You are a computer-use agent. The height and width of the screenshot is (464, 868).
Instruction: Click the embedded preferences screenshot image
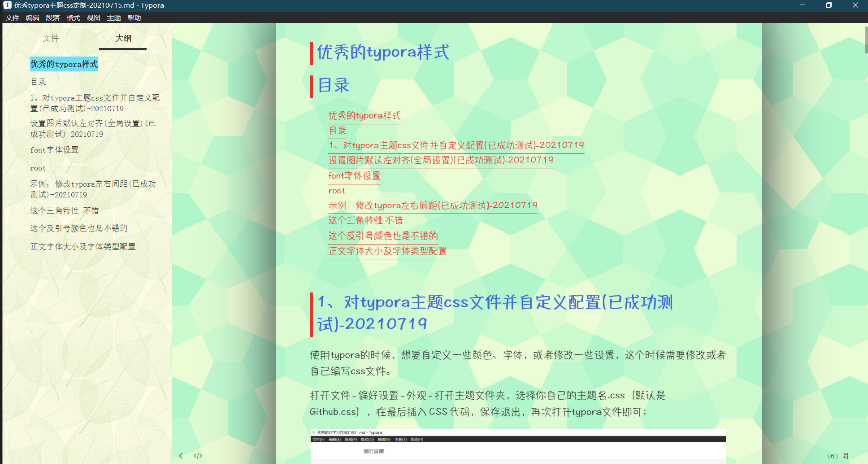[518, 446]
